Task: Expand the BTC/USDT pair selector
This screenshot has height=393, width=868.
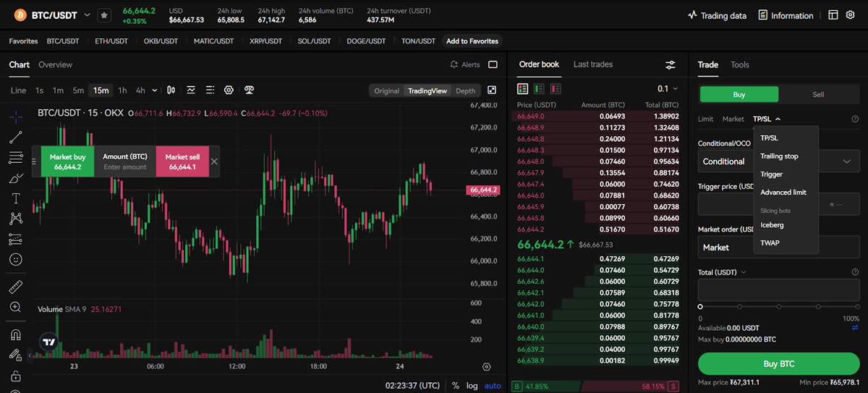Action: 88,15
